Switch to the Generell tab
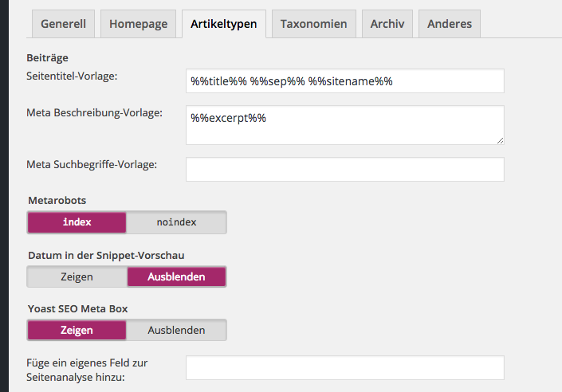The width and height of the screenshot is (562, 392). tap(64, 24)
